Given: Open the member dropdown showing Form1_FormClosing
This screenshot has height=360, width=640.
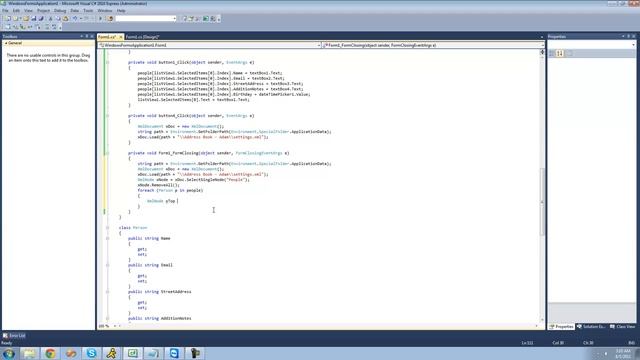Looking at the screenshot, I should click(x=433, y=45).
